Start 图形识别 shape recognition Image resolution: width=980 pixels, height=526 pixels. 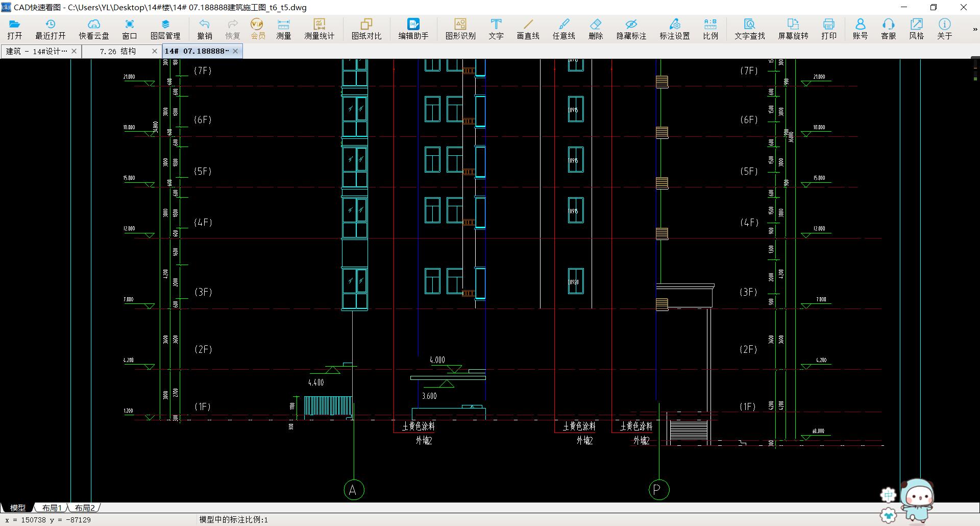[x=460, y=29]
